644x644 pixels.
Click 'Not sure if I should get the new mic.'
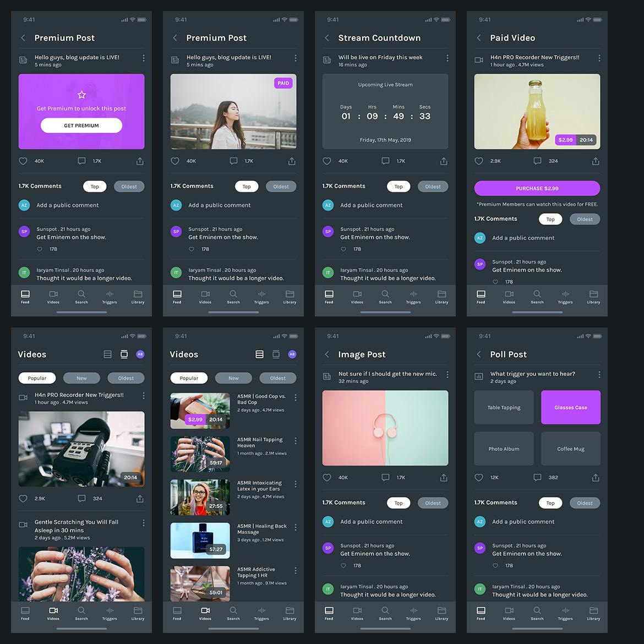388,374
